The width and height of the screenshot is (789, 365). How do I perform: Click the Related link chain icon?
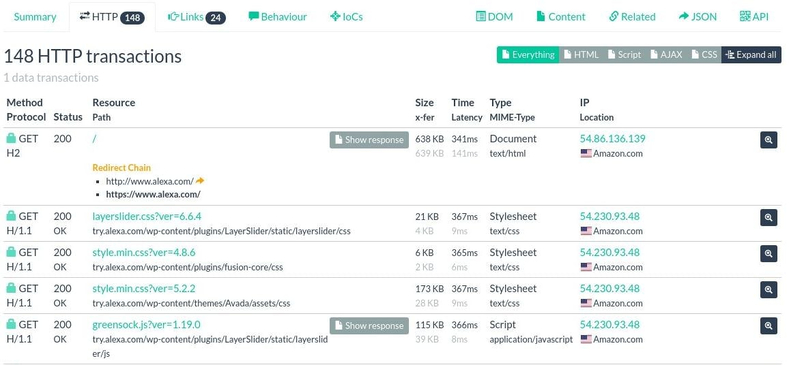coord(613,17)
